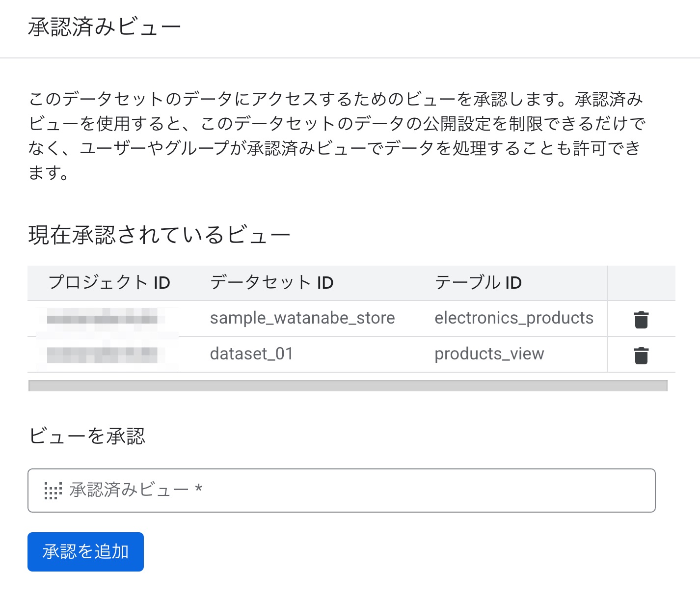
Task: Delete the products_view authorized view
Action: (641, 355)
